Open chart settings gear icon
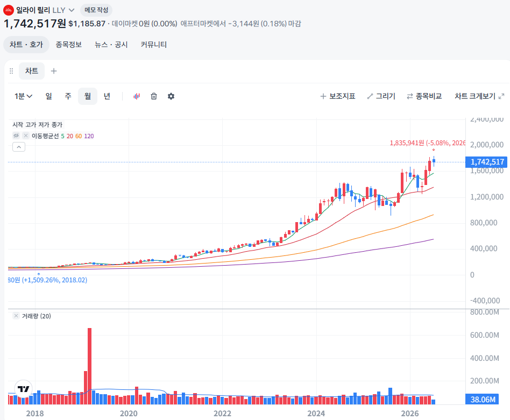Image resolution: width=510 pixels, height=420 pixels. (x=171, y=96)
